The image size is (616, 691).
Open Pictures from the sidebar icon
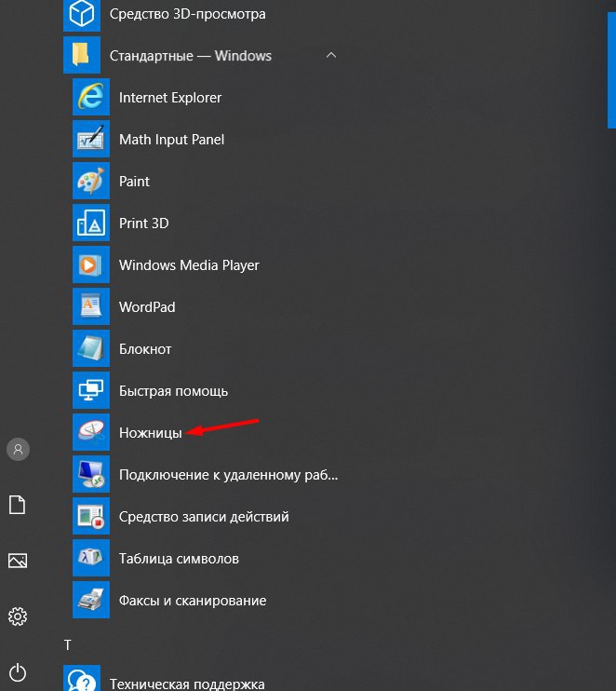tap(18, 561)
